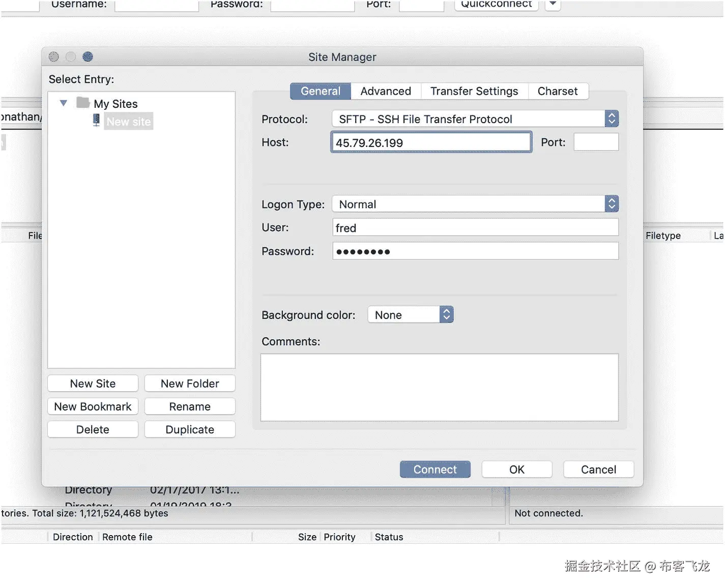
Task: Click into the Host field
Action: (431, 142)
